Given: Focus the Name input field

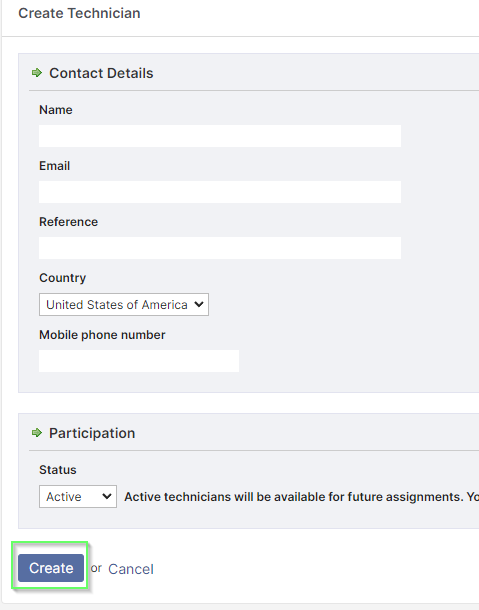Looking at the screenshot, I should 220,136.
